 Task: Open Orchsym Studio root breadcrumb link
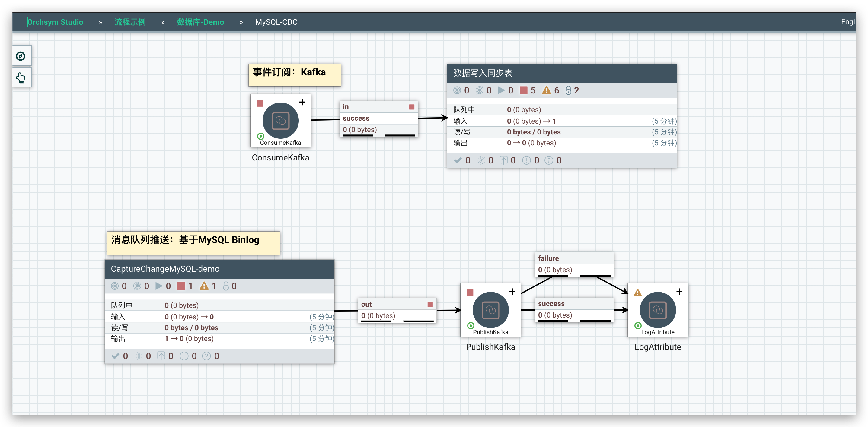click(x=55, y=22)
